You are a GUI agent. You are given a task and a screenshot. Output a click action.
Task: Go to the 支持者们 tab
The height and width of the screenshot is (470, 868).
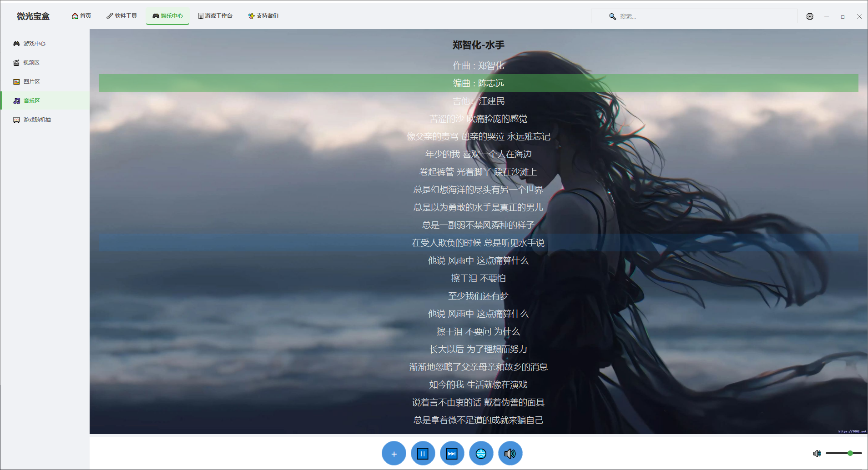(263, 16)
